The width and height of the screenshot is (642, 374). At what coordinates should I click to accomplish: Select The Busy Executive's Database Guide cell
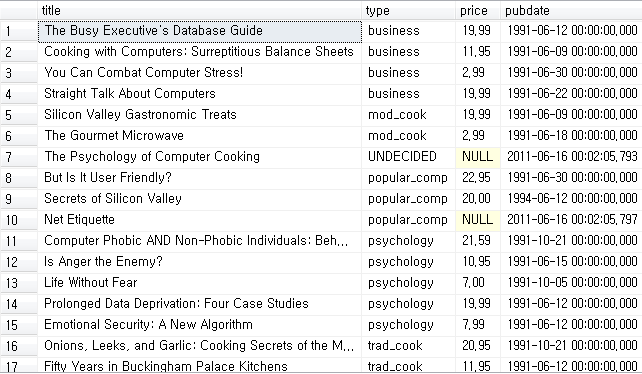[200, 31]
